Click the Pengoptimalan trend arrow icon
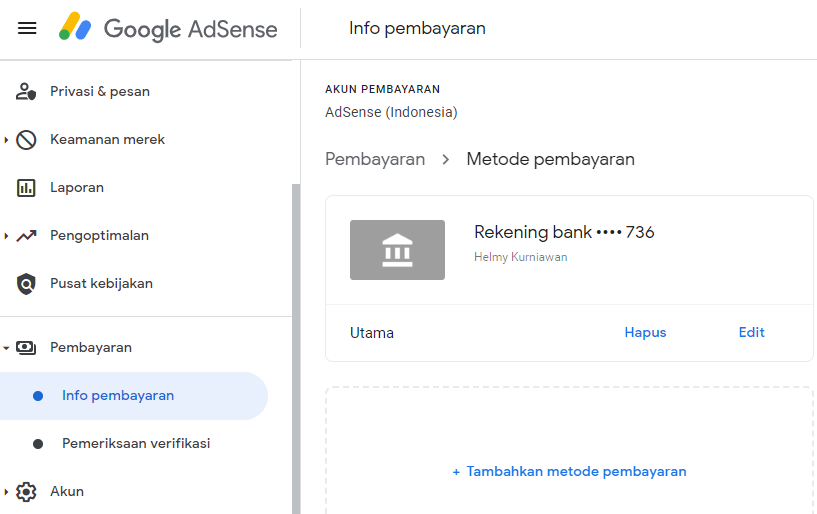Viewport: 817px width, 514px height. 26,236
